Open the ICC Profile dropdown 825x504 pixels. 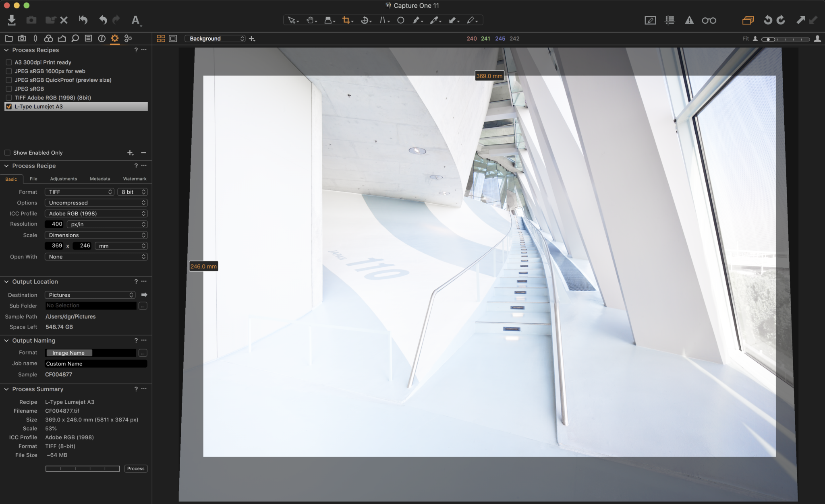tap(96, 213)
